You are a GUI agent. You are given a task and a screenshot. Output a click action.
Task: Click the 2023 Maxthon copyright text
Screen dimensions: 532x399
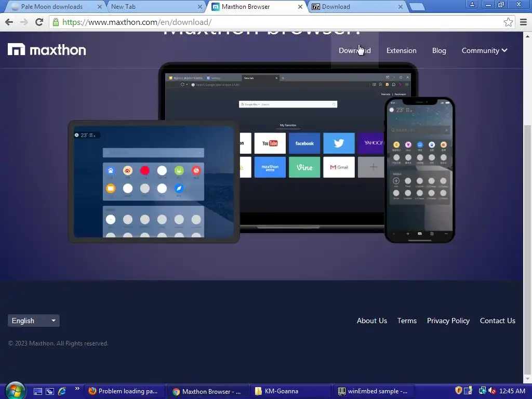click(58, 343)
